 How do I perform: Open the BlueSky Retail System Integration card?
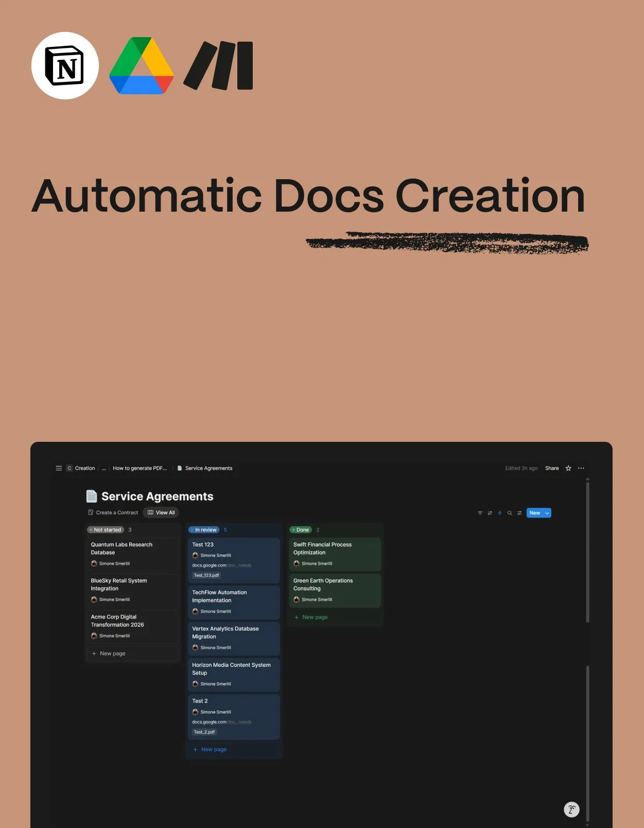point(132,590)
